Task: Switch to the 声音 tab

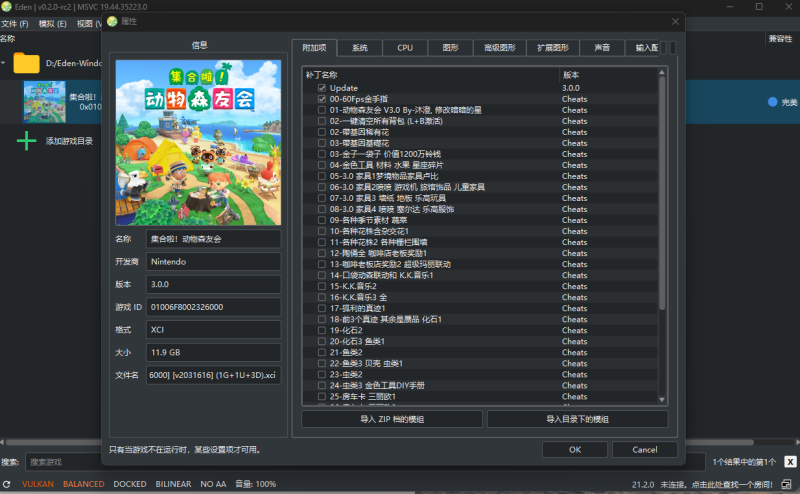Action: click(x=603, y=47)
